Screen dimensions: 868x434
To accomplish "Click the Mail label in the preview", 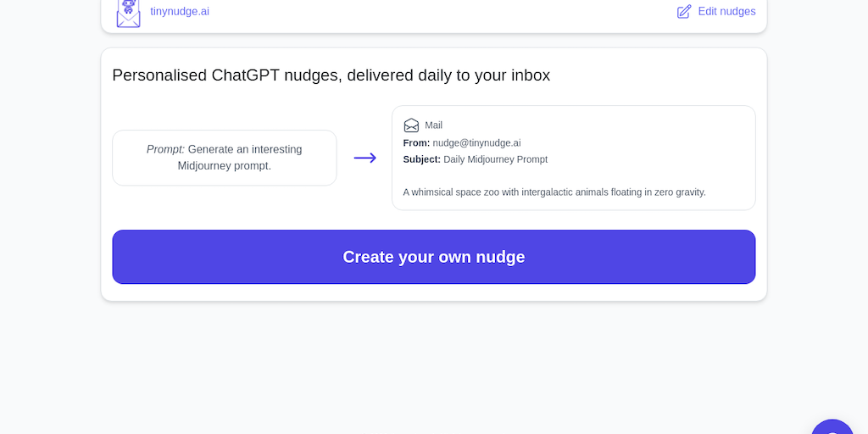I will pyautogui.click(x=434, y=125).
